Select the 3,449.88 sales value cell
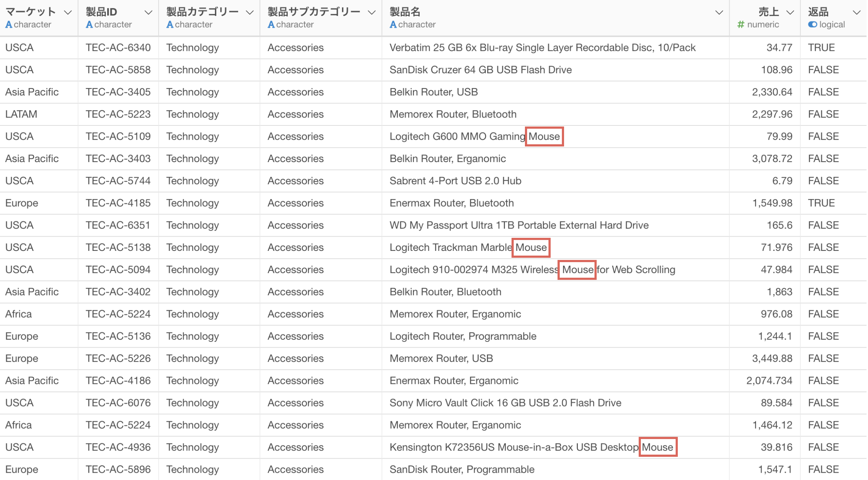 [772, 358]
